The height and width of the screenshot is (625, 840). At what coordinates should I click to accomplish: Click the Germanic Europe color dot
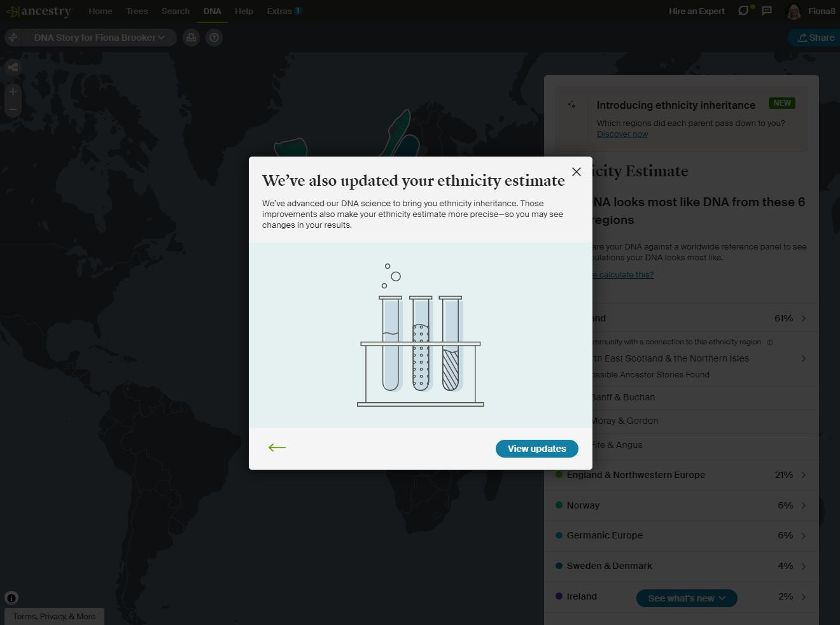coord(559,535)
